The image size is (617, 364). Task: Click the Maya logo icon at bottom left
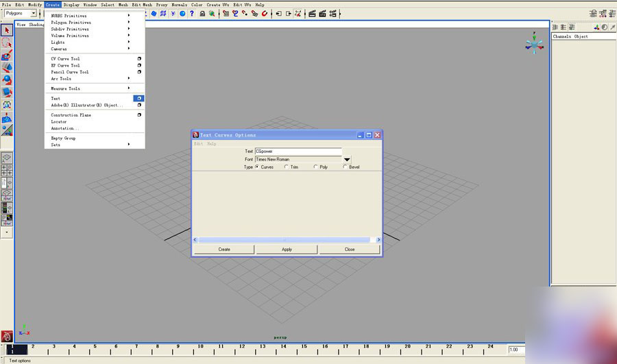(x=7, y=336)
